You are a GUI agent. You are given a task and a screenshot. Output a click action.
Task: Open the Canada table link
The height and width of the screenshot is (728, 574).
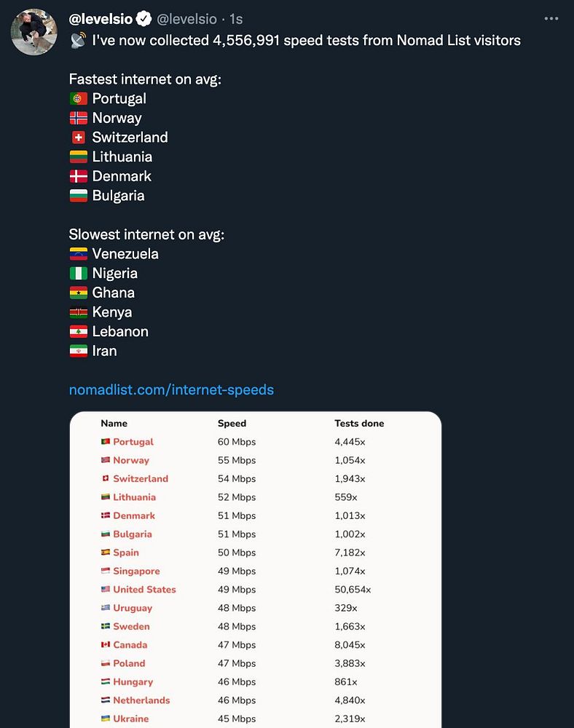[130, 645]
